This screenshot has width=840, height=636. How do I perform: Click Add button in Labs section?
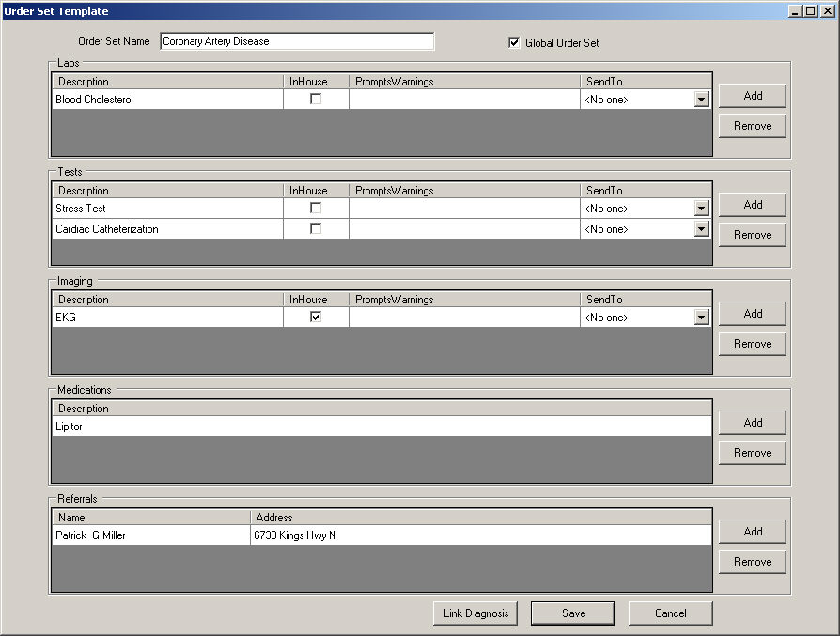pyautogui.click(x=752, y=96)
